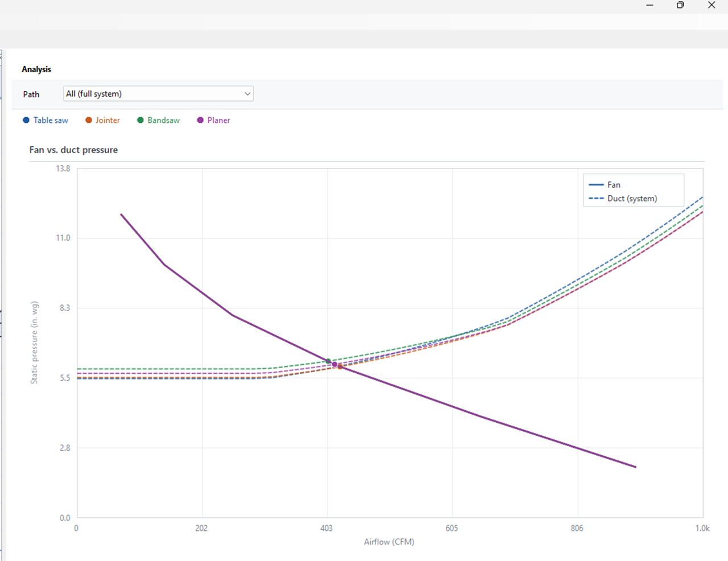Click the 806 airflow axis tick label
This screenshot has height=561, width=728.
(x=577, y=529)
